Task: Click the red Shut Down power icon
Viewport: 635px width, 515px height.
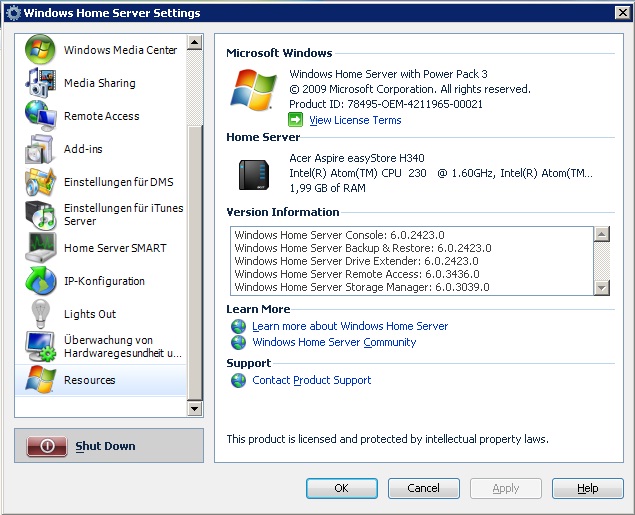Action: click(x=47, y=446)
